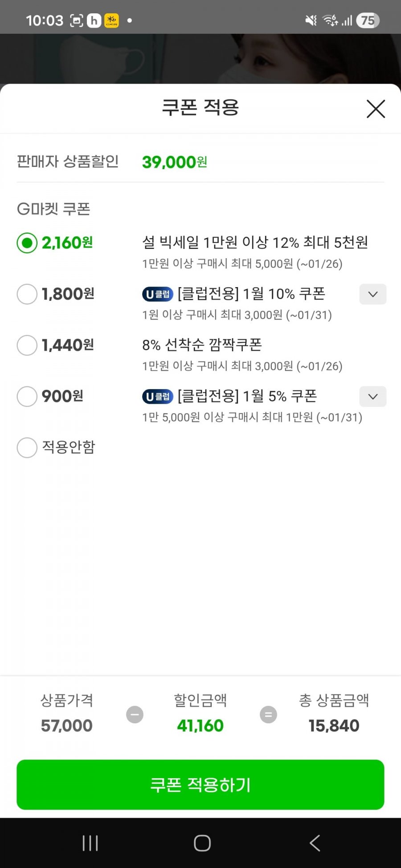Tap the U클럽 badge on 10% coupon
The height and width of the screenshot is (868, 401).
click(158, 294)
